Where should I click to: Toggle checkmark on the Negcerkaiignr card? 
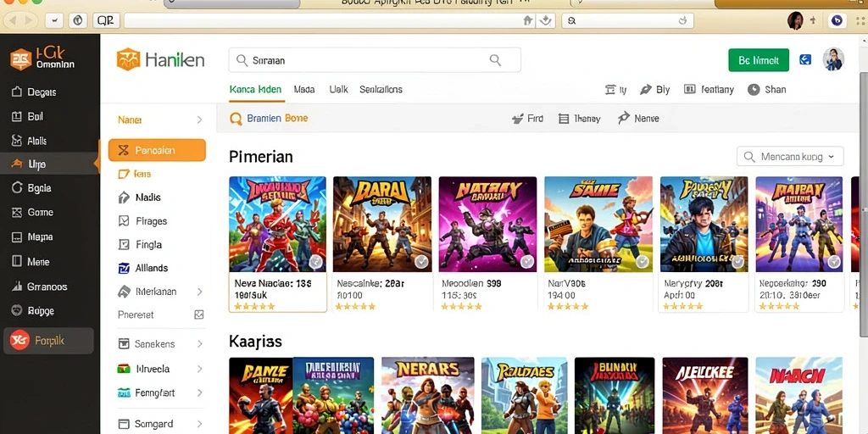[x=834, y=262]
